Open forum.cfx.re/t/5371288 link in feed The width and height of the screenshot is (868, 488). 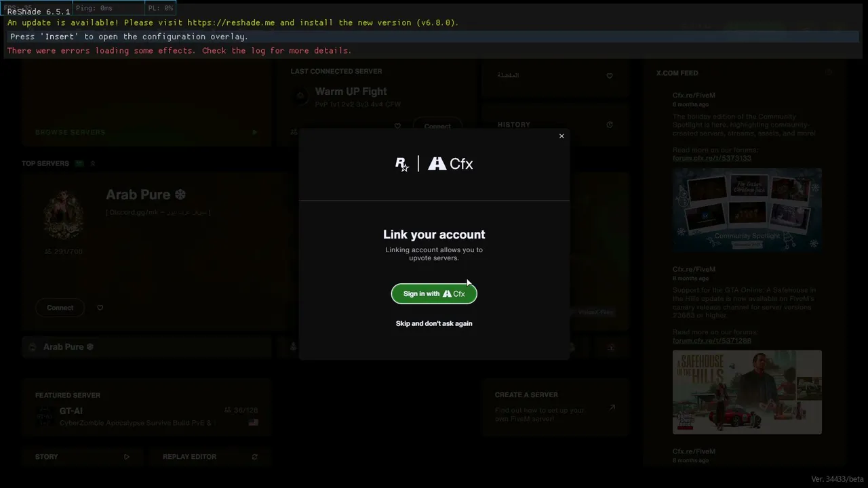tap(712, 340)
